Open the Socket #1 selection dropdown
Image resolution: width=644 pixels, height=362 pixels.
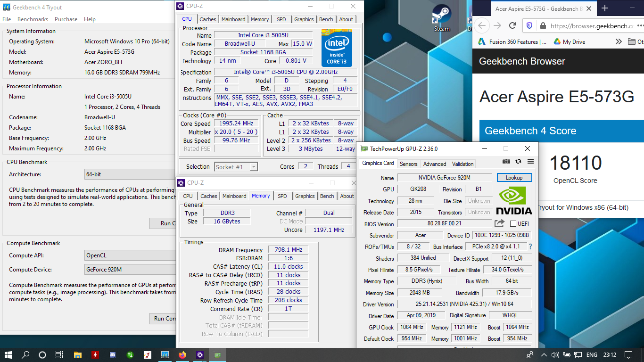click(236, 167)
